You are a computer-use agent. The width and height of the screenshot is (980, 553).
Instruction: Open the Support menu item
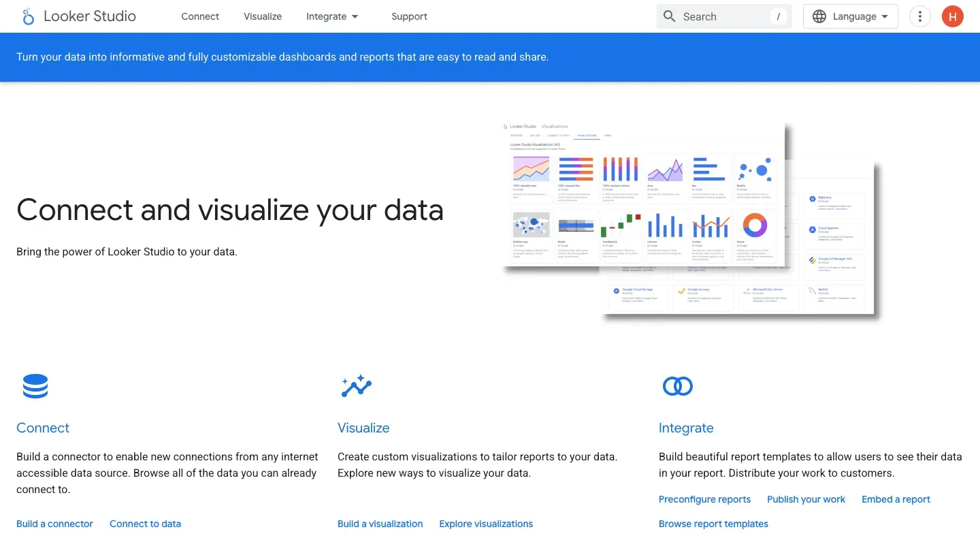click(409, 16)
